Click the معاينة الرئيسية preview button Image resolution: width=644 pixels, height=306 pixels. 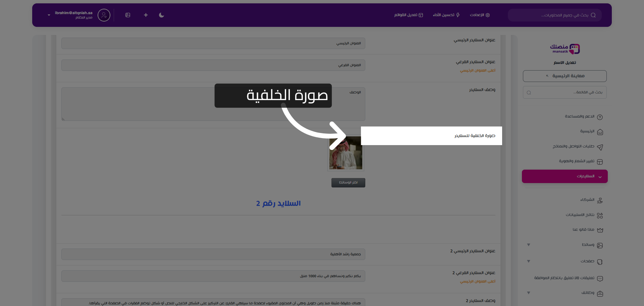pos(565,76)
